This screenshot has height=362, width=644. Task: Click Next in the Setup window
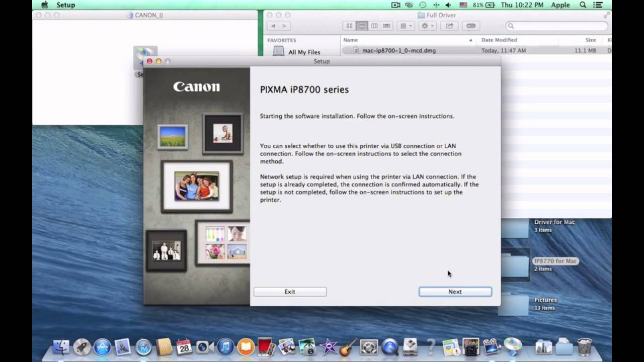tap(455, 292)
